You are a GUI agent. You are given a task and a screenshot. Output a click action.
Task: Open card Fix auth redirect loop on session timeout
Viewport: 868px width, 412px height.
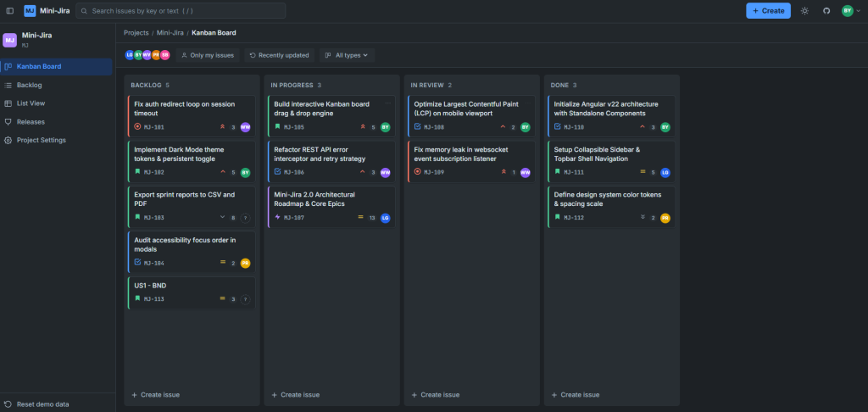point(192,116)
